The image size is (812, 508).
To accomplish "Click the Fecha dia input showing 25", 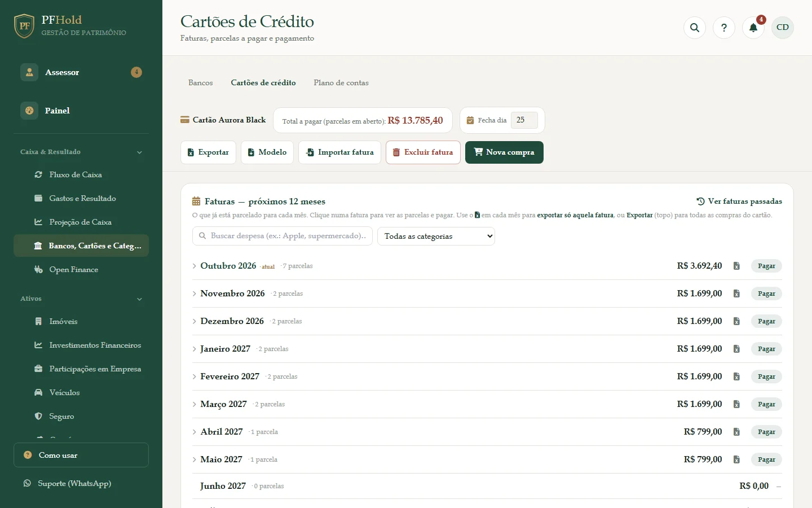I will (x=524, y=120).
